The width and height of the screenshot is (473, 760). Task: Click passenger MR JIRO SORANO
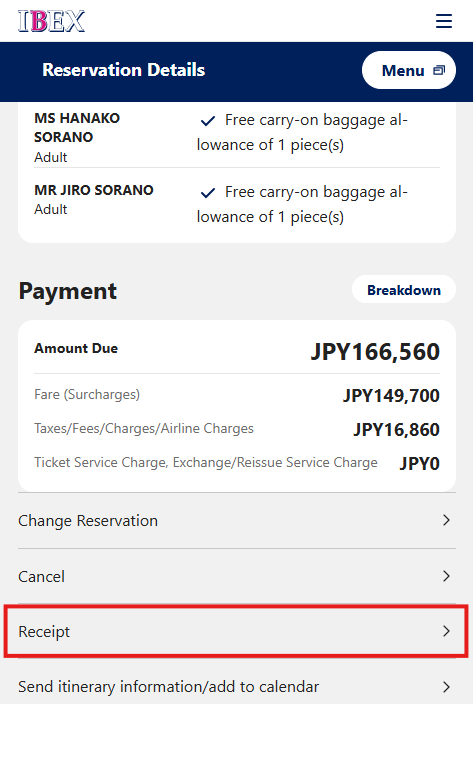[94, 190]
